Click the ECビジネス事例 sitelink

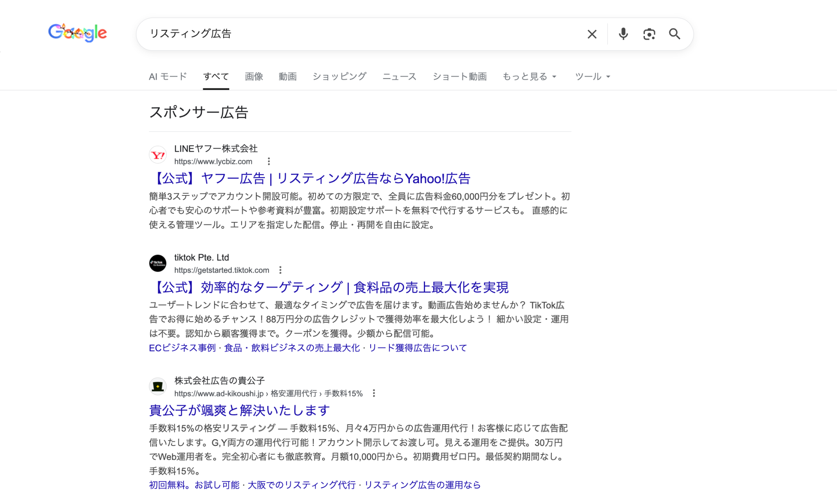point(182,348)
